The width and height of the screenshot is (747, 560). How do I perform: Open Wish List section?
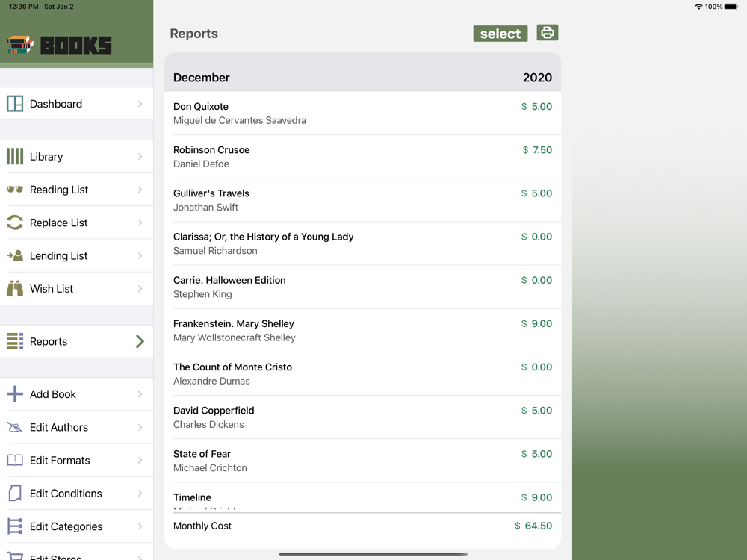pyautogui.click(x=77, y=288)
